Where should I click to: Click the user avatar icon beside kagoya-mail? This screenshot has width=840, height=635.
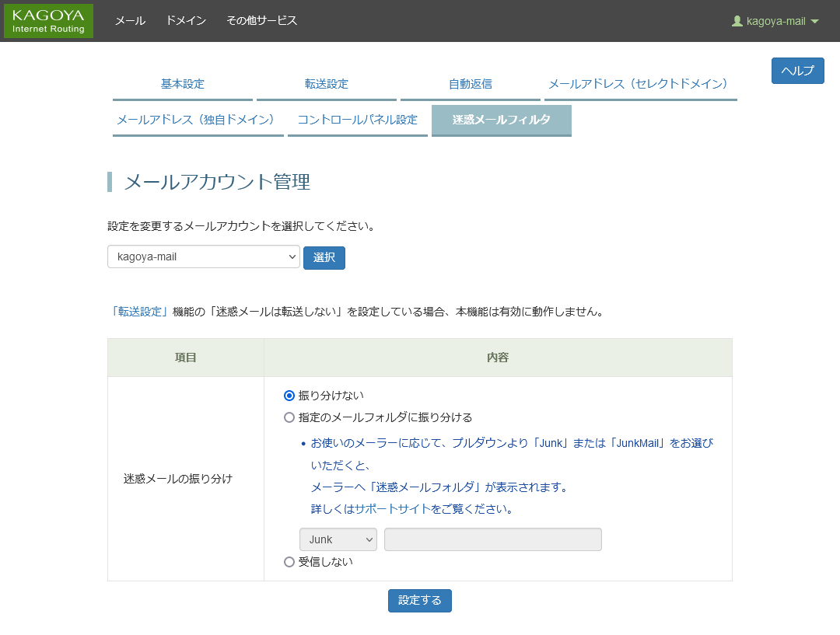click(737, 22)
